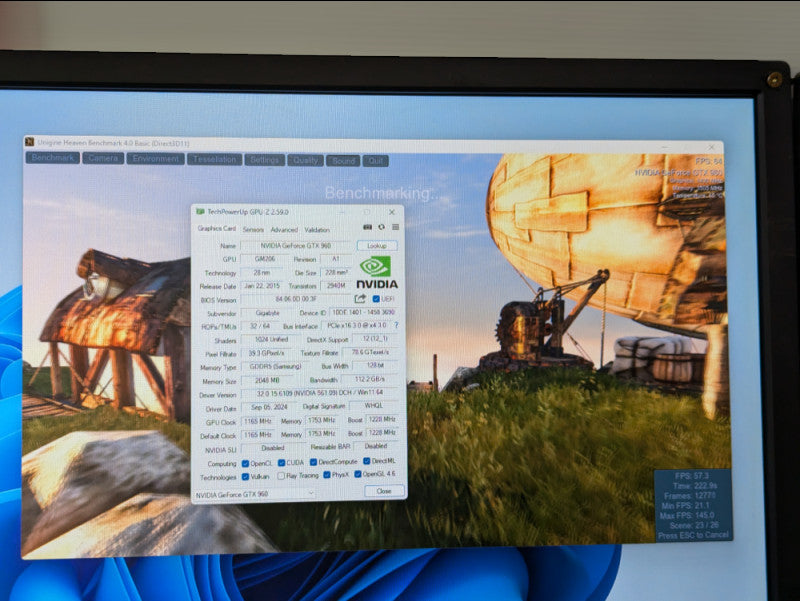Image resolution: width=800 pixels, height=601 pixels.
Task: Open the Environment menu in Heaven
Action: click(x=156, y=159)
